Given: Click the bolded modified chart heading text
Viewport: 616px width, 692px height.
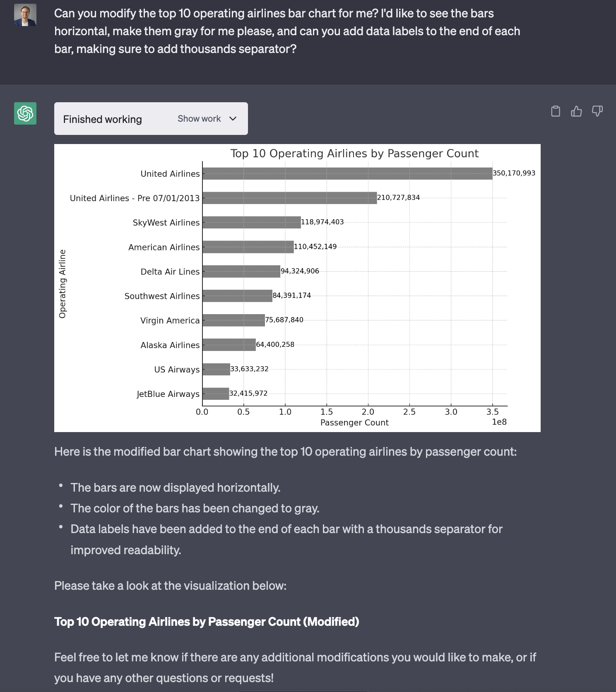Looking at the screenshot, I should pos(207,622).
